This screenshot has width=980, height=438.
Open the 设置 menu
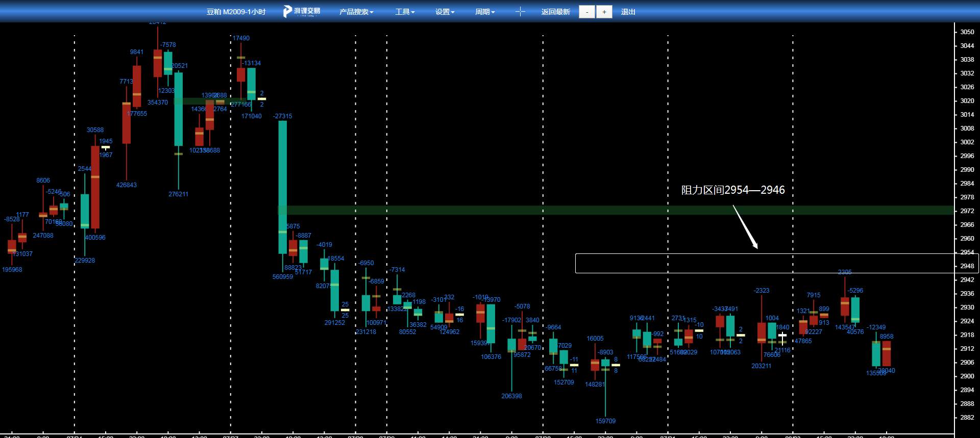coord(445,12)
